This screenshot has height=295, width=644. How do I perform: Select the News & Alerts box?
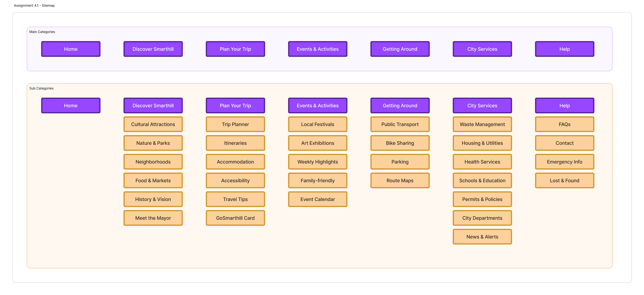(x=482, y=237)
